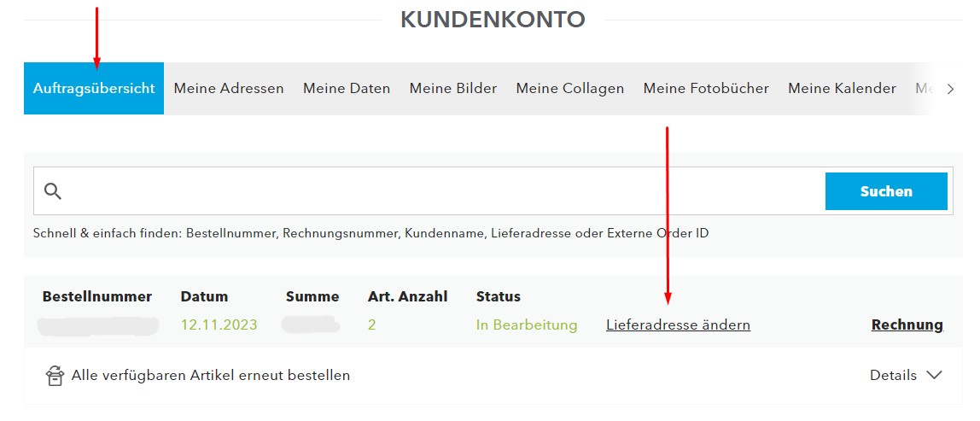Click the In Bearbeitung status text
The image size is (980, 421).
[x=527, y=325]
